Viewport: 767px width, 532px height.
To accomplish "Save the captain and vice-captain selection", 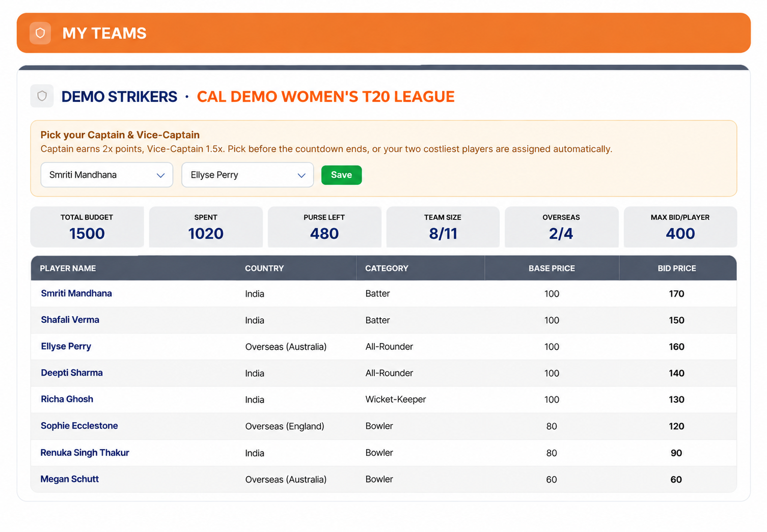I will tap(341, 175).
